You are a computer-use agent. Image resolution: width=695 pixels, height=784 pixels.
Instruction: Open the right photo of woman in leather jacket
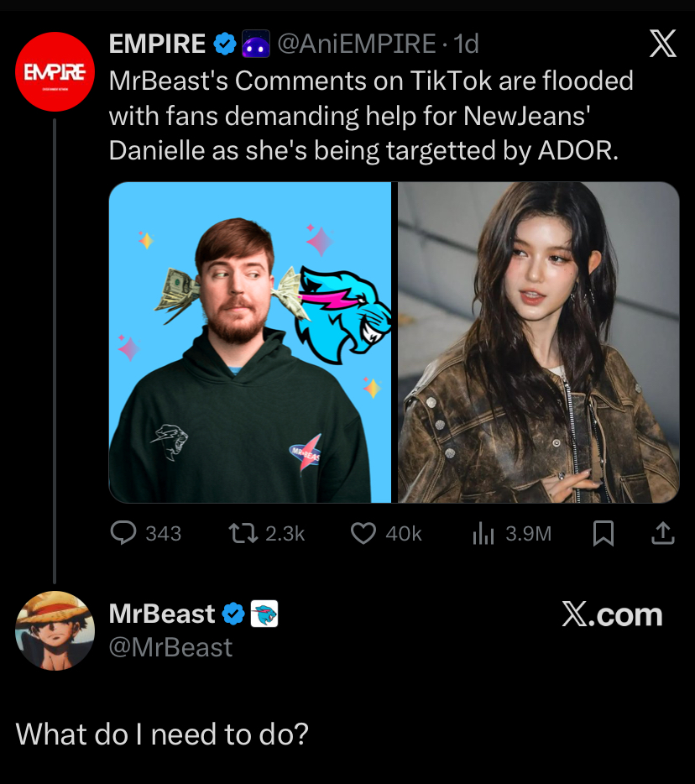[538, 342]
